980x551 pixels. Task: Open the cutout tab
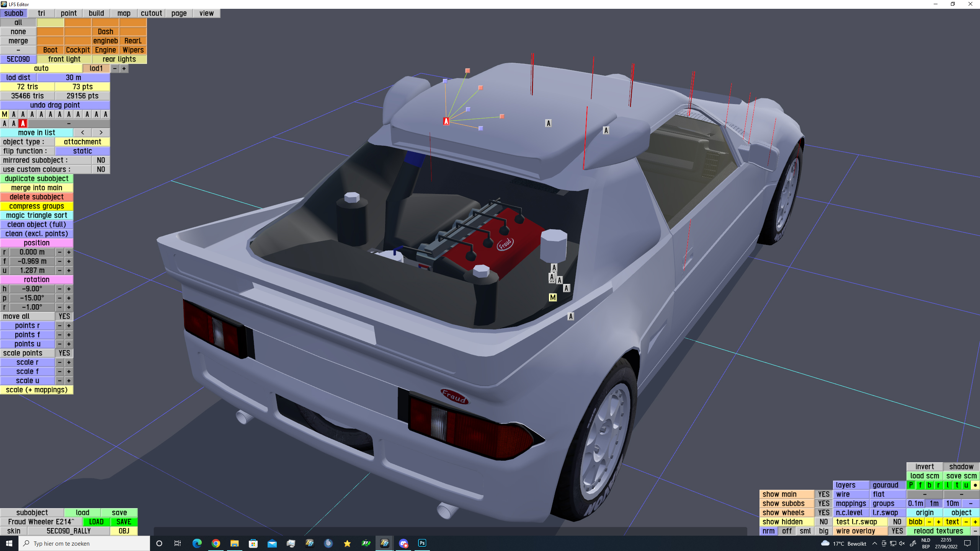coord(151,13)
